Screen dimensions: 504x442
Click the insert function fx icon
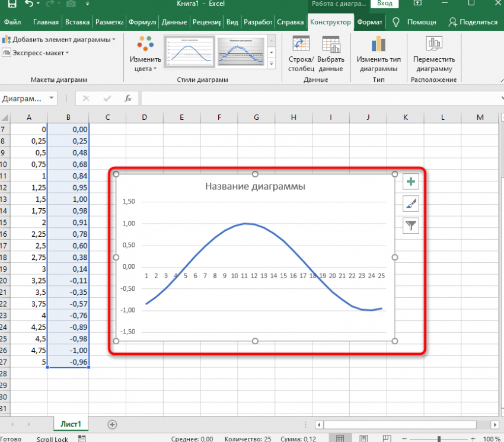pyautogui.click(x=127, y=98)
